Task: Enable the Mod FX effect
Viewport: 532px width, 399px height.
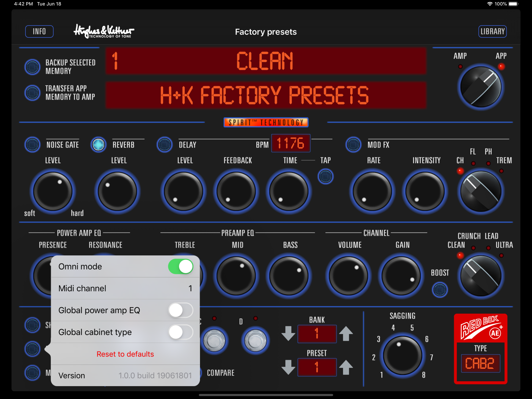Action: coord(353,145)
